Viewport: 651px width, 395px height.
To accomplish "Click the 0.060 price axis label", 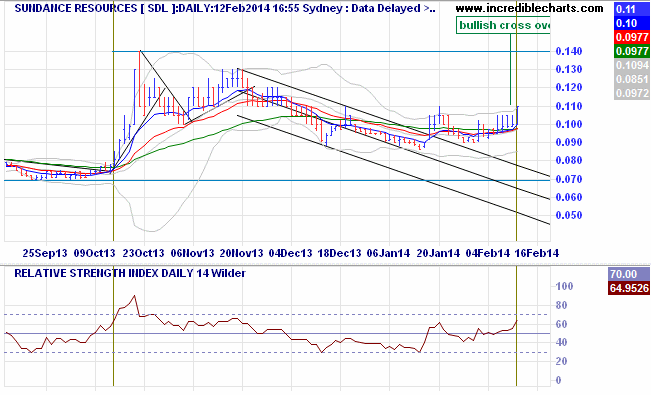I will coord(569,197).
